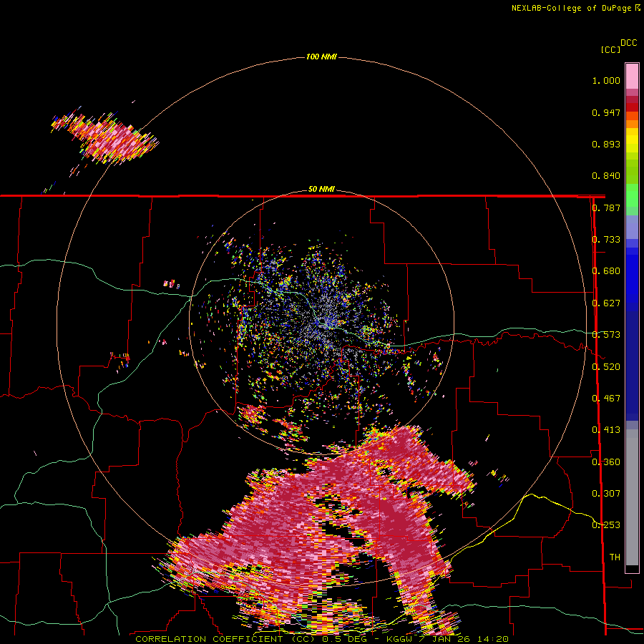Viewport: 644px width, 644px height.
Task: Click the 0.627 color scale label
Action: tap(606, 303)
